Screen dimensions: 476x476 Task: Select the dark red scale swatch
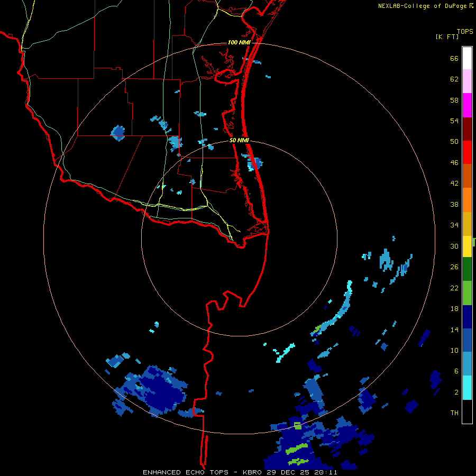click(x=467, y=129)
